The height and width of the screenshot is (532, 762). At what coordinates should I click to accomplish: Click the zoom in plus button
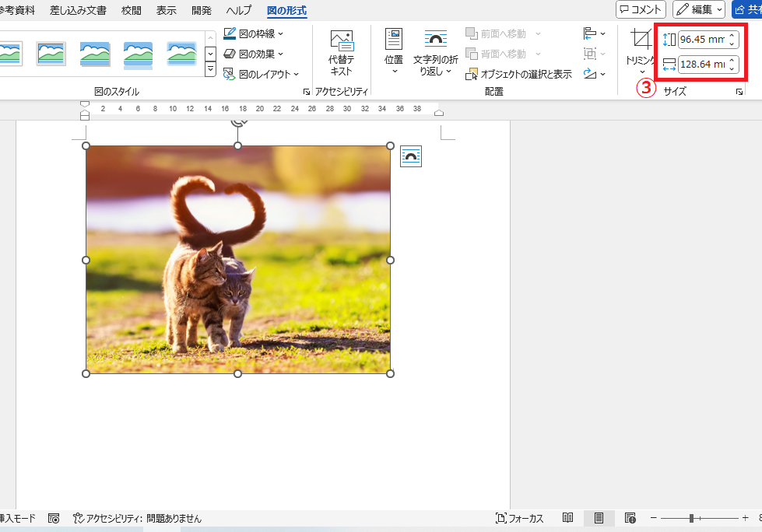746,519
